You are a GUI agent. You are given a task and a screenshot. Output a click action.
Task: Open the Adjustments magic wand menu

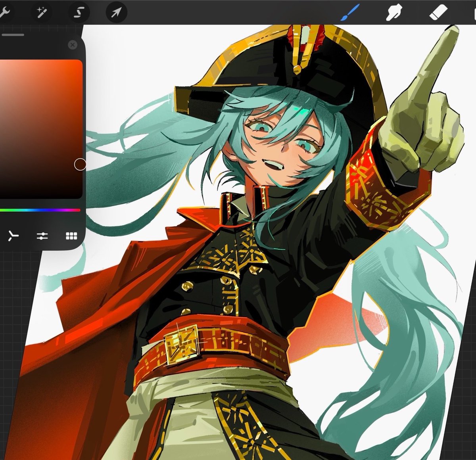click(x=42, y=13)
